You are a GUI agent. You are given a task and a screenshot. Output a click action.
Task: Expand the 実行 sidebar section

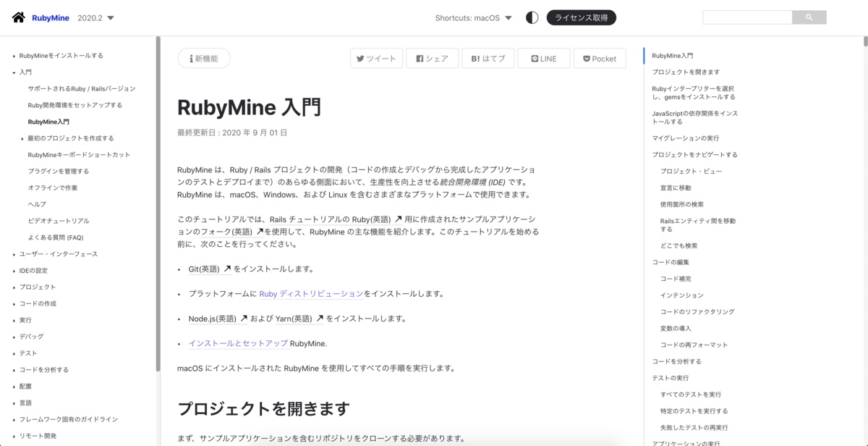point(14,320)
